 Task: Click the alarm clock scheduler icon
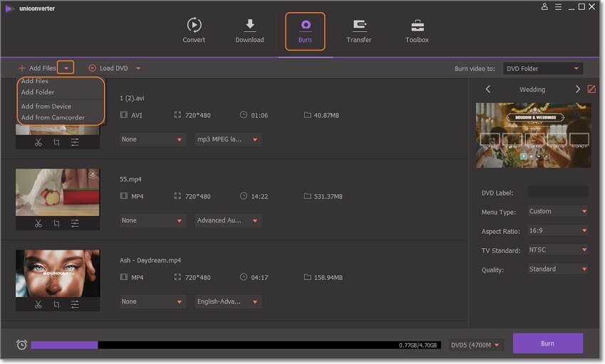pos(22,345)
